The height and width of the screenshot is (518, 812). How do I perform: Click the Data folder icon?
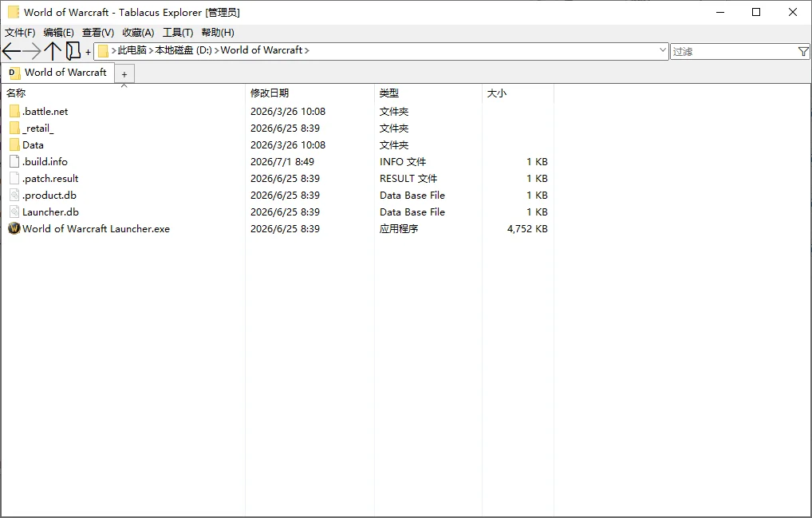14,145
